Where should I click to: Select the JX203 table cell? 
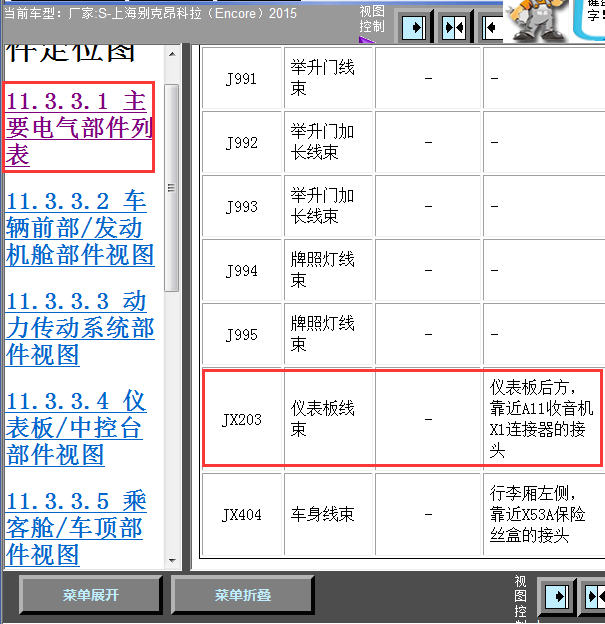(242, 419)
